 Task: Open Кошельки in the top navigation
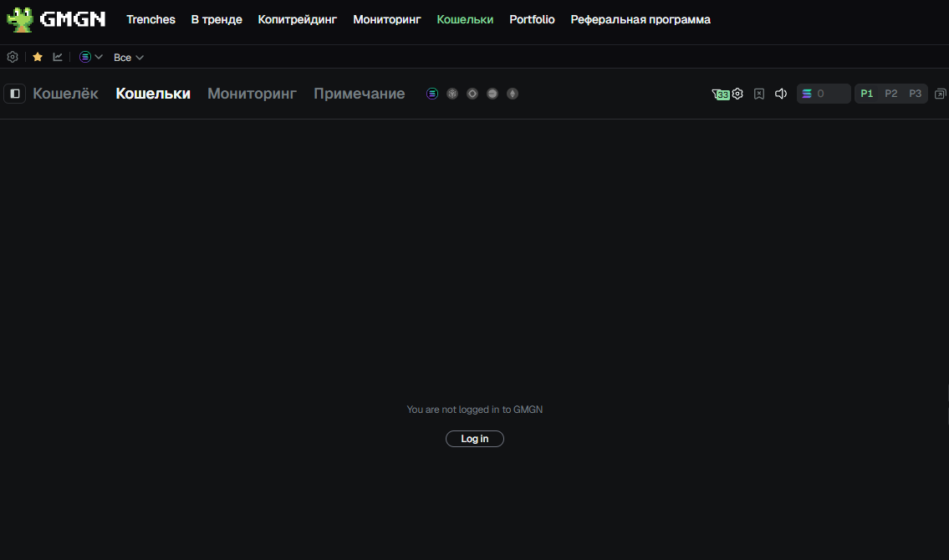pos(465,19)
